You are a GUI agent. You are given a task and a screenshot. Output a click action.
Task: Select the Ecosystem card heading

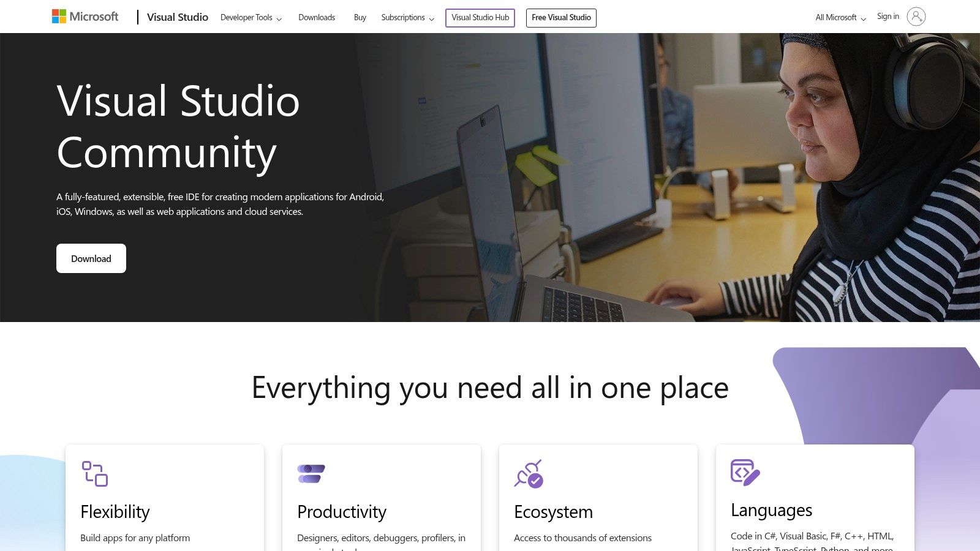point(554,512)
